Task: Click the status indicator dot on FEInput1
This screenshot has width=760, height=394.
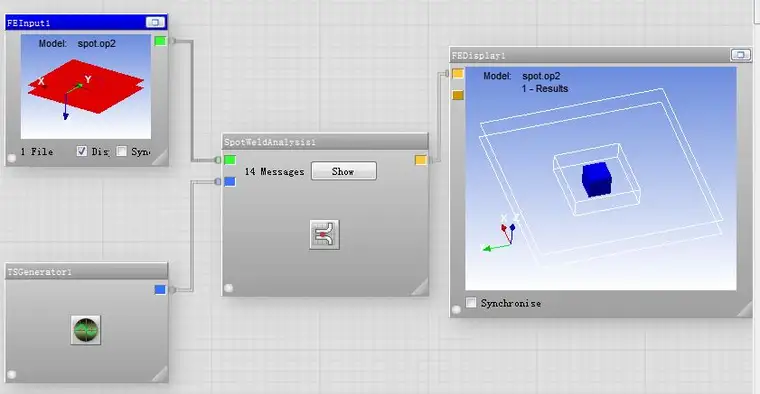Action: tap(12, 158)
